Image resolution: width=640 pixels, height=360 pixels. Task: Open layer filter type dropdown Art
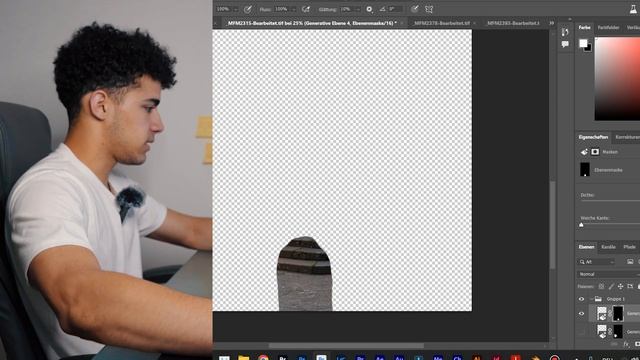[597, 262]
